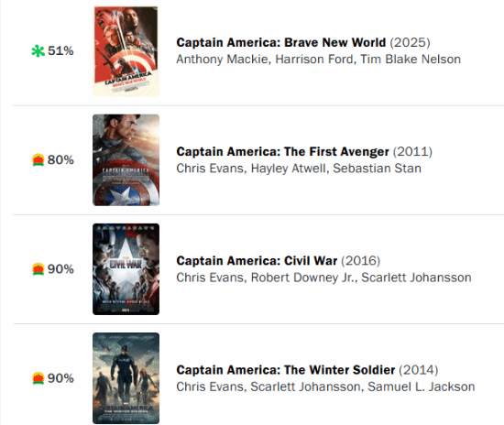Open the Civil War poster thumbnail
Image resolution: width=504 pixels, height=425 pixels.
coord(126,269)
